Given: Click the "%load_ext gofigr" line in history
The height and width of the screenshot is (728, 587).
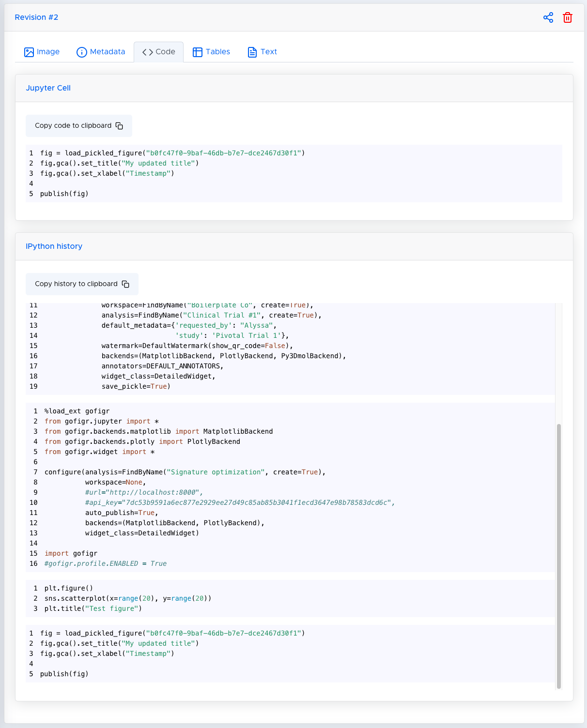Looking at the screenshot, I should (x=77, y=411).
